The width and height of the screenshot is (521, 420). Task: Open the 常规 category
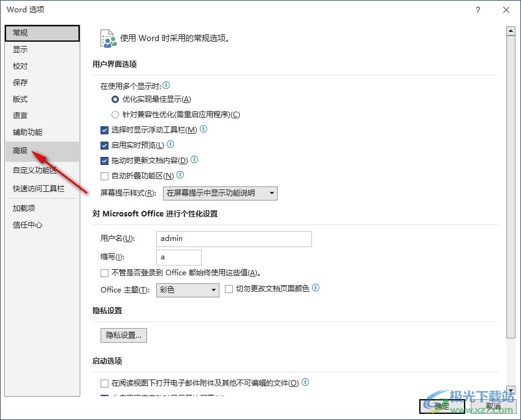click(x=42, y=33)
